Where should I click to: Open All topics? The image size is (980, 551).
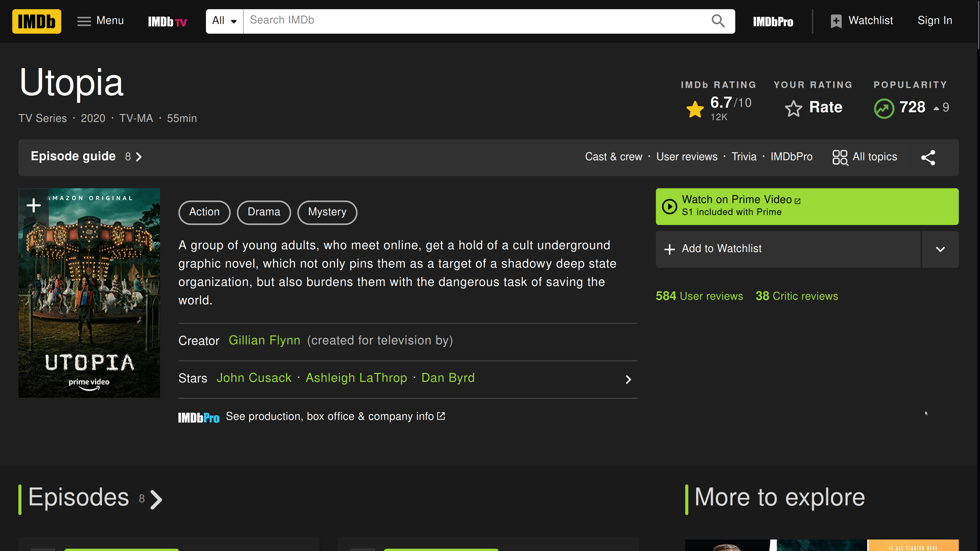tap(865, 157)
